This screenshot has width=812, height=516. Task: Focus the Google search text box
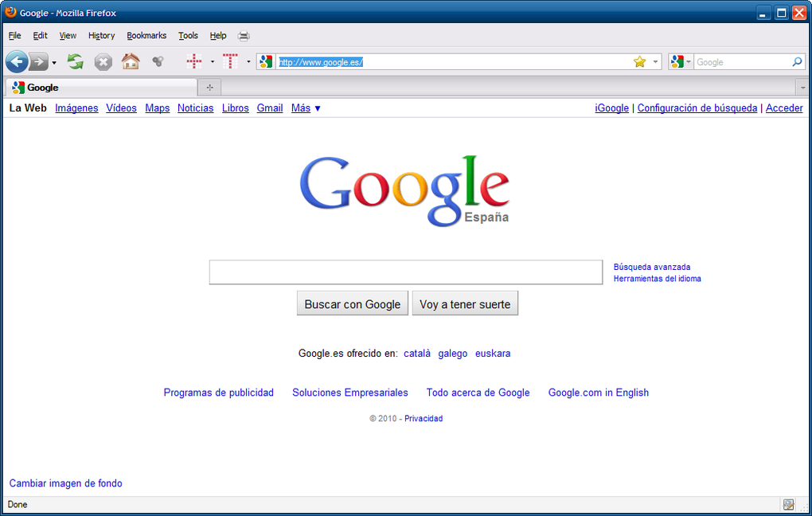click(405, 272)
